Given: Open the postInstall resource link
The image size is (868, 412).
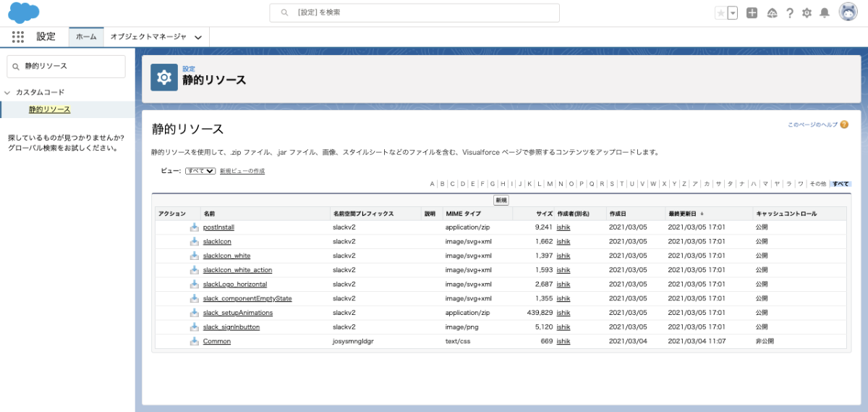Looking at the screenshot, I should coord(218,227).
